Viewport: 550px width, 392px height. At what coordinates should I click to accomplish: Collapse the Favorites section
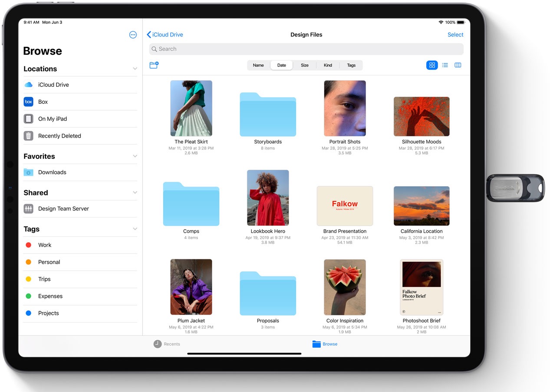click(135, 156)
